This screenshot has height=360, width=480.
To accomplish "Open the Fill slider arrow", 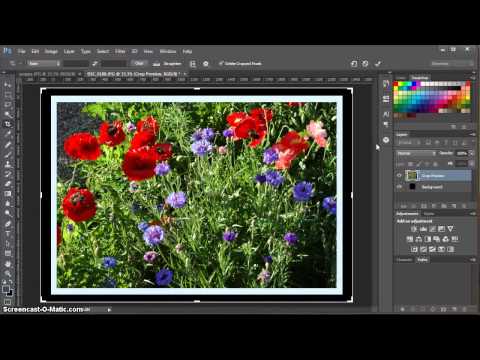I will (471, 164).
